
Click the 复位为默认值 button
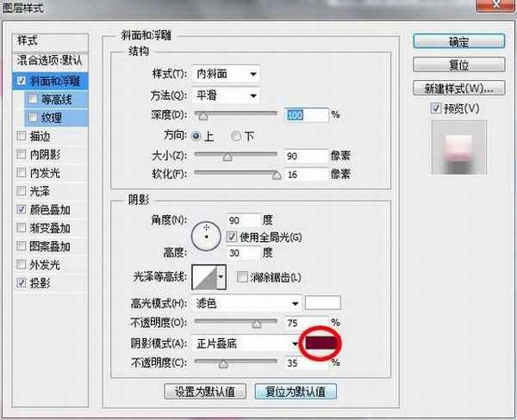[296, 392]
